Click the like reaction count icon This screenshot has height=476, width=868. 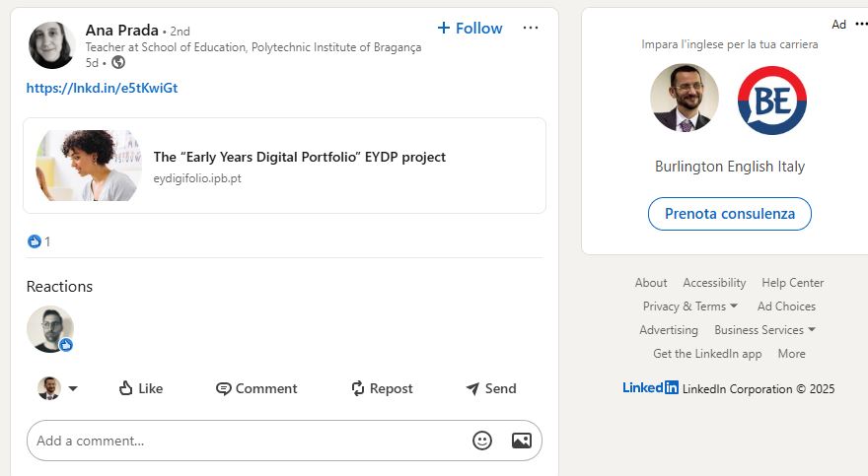click(35, 241)
